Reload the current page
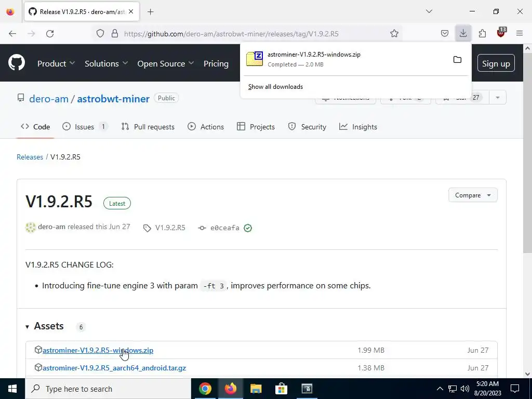The width and height of the screenshot is (532, 399). pos(50,34)
